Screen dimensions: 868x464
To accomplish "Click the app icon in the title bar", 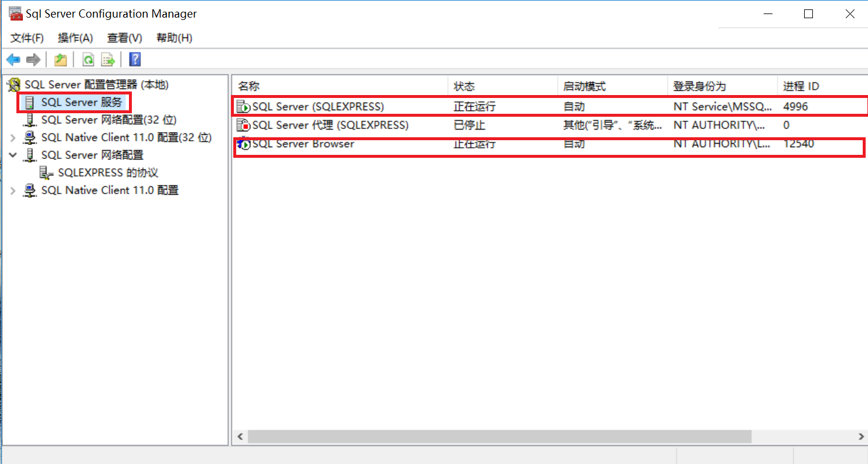I will [x=16, y=14].
